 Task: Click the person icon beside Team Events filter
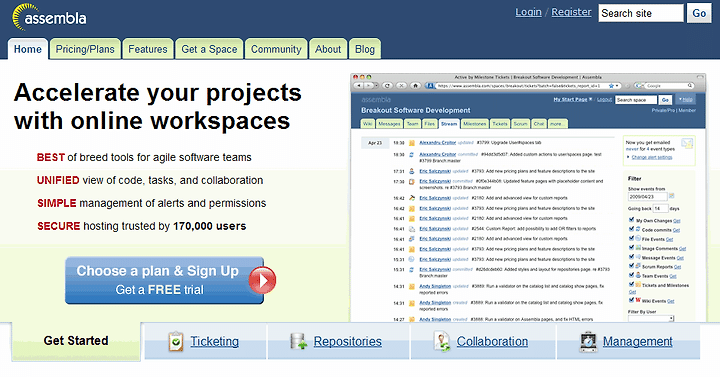point(638,275)
